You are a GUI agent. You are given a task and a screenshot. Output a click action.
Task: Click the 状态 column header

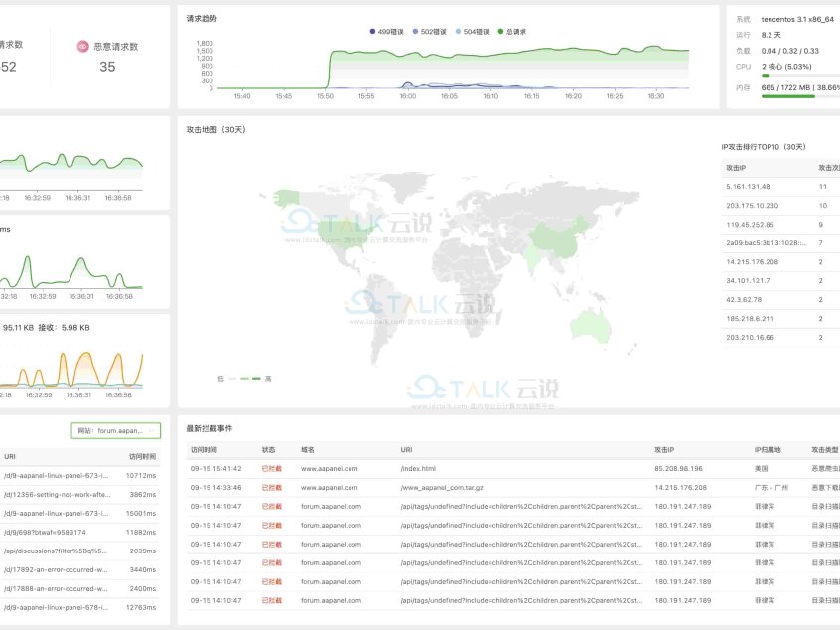(x=268, y=450)
